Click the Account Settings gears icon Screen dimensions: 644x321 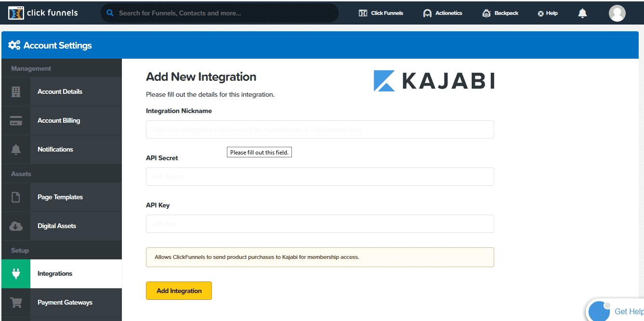pyautogui.click(x=14, y=45)
